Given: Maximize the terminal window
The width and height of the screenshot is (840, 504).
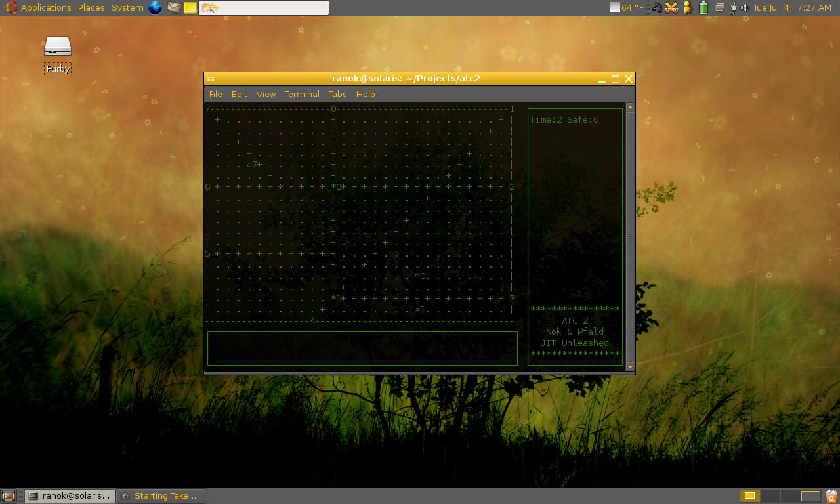Looking at the screenshot, I should tap(616, 79).
